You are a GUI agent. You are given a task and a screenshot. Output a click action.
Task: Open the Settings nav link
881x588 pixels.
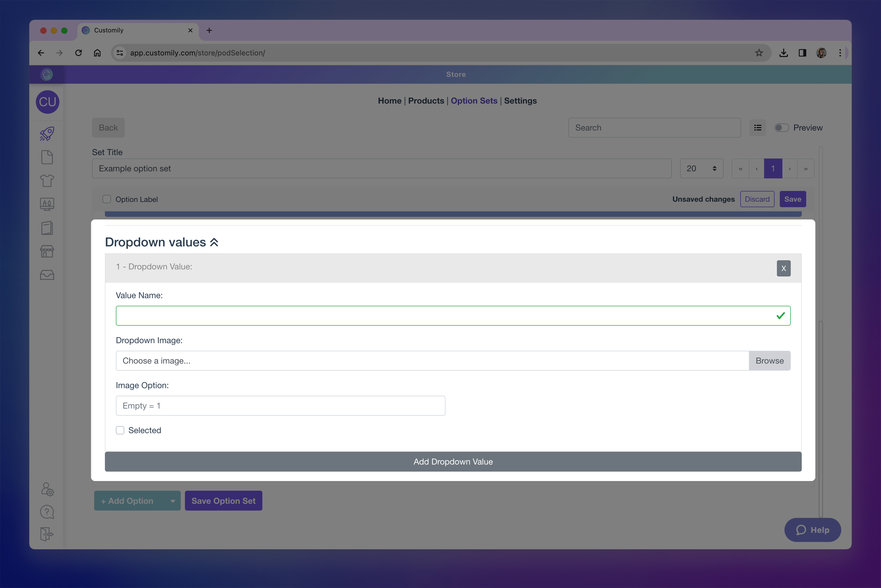coord(520,100)
